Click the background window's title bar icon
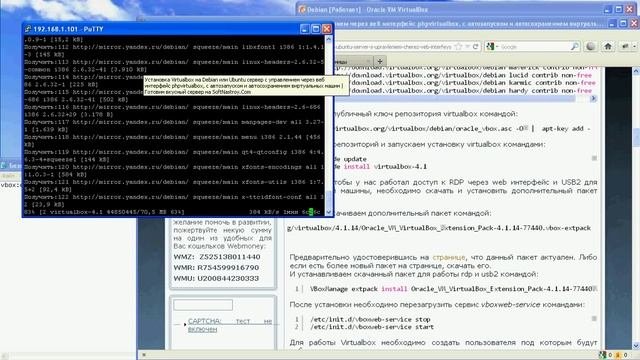640x360 pixels. coord(4,165)
